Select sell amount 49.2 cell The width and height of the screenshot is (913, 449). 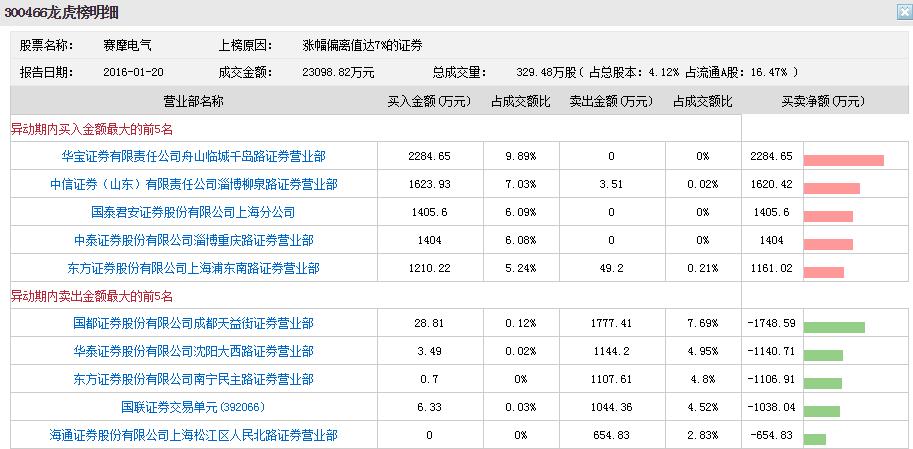[x=611, y=268]
